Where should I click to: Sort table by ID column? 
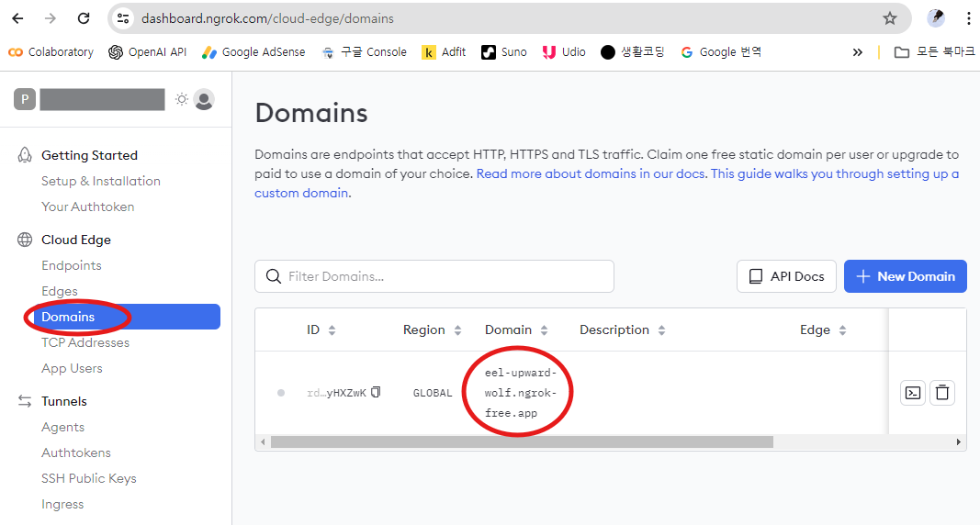tap(321, 330)
